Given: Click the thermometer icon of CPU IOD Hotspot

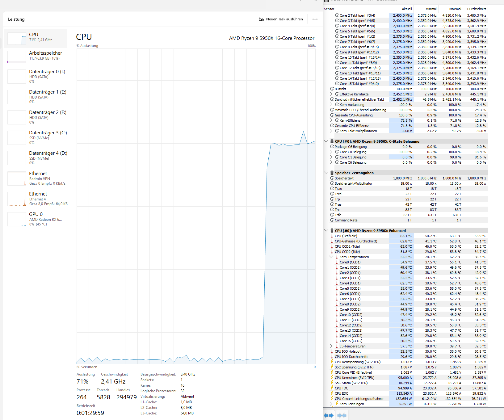Looking at the screenshot, I should [x=332, y=351].
